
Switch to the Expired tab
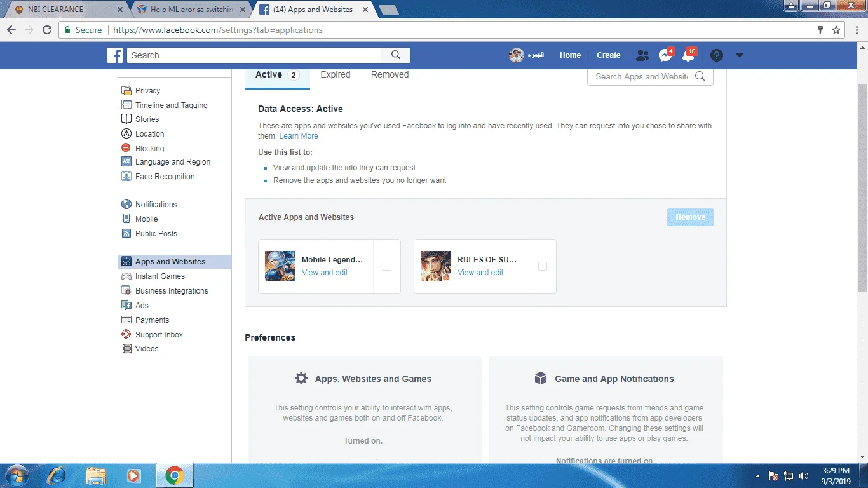(335, 75)
